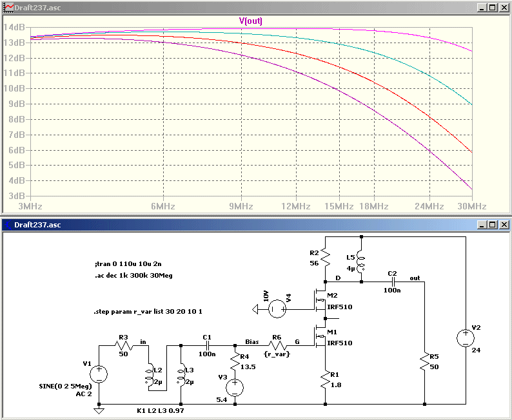Select inductor L5 symbol
The height and width of the screenshot is (420, 512).
[x=361, y=262]
